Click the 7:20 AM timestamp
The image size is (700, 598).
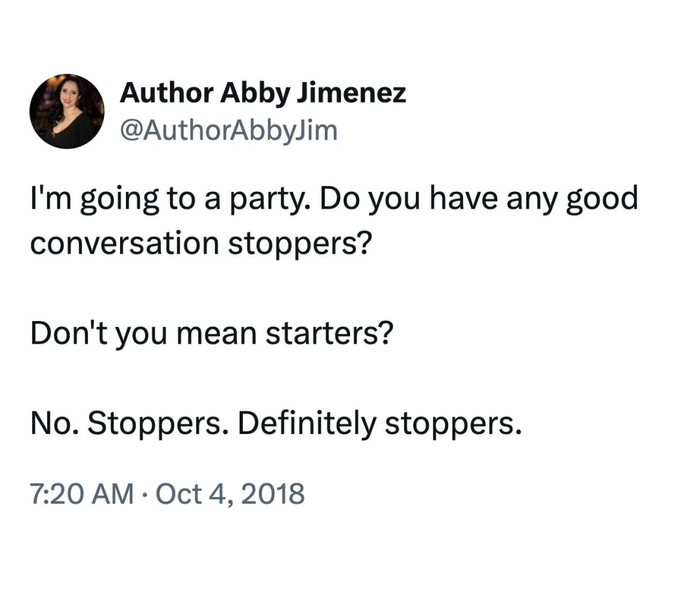coord(82,494)
